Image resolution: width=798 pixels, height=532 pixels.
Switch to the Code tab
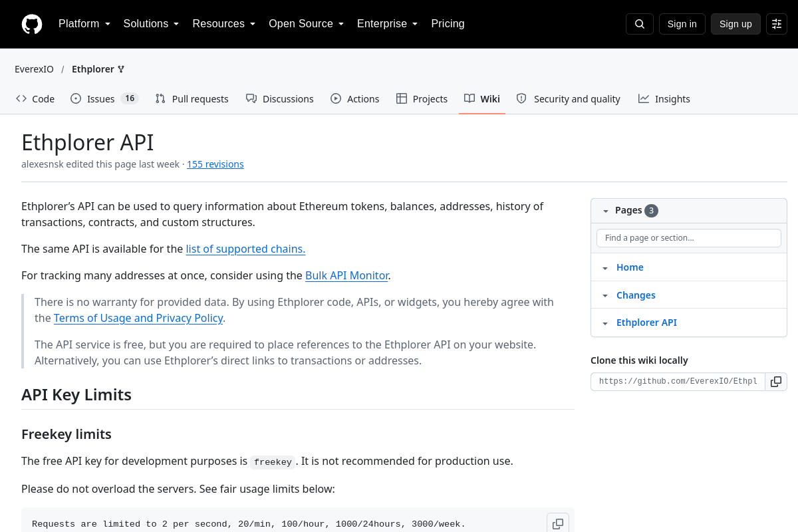[x=35, y=98]
